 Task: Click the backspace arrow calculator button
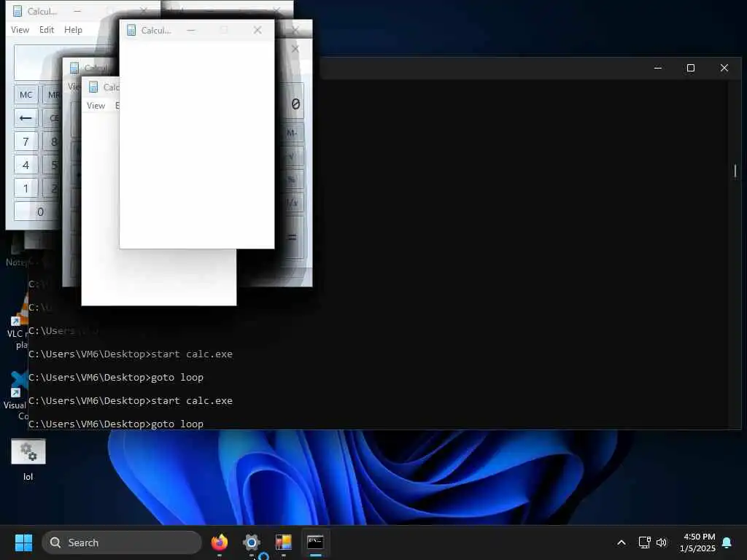pyautogui.click(x=26, y=117)
